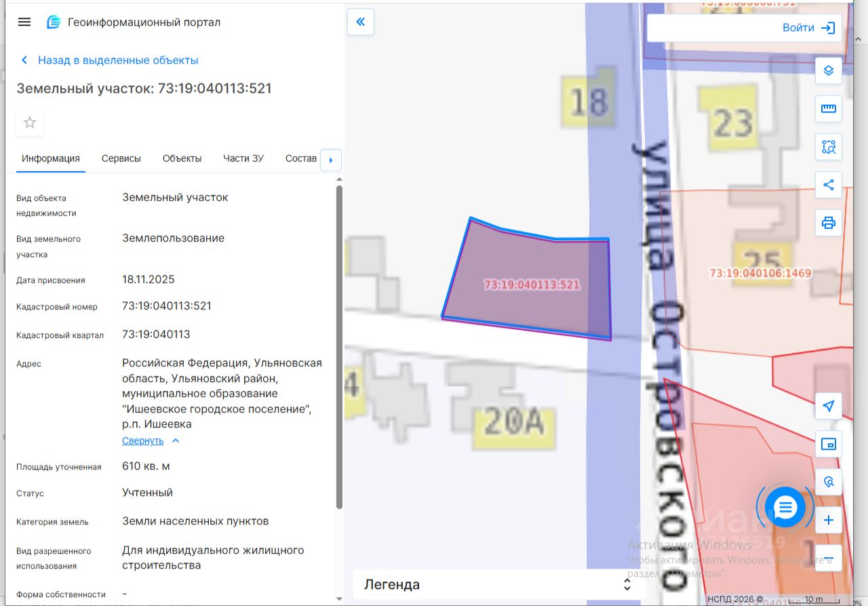Click the cadastral number value 73:19:040113:521
Viewport: 868px width, 606px height.
coord(167,306)
